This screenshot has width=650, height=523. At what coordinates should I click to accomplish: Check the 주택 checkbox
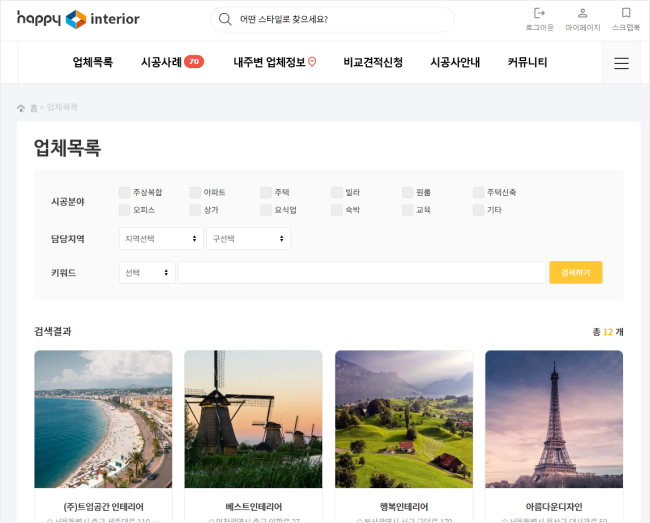(x=266, y=192)
